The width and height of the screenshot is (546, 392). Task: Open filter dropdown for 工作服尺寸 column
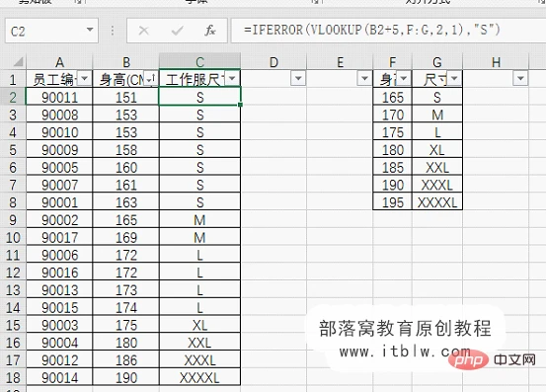click(x=232, y=78)
